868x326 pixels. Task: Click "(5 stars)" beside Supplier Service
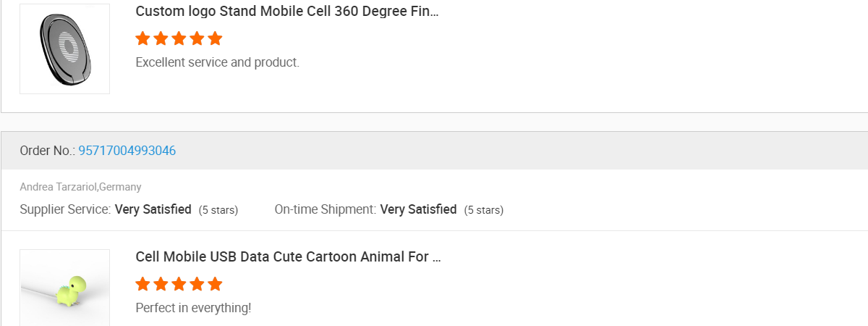pyautogui.click(x=218, y=210)
